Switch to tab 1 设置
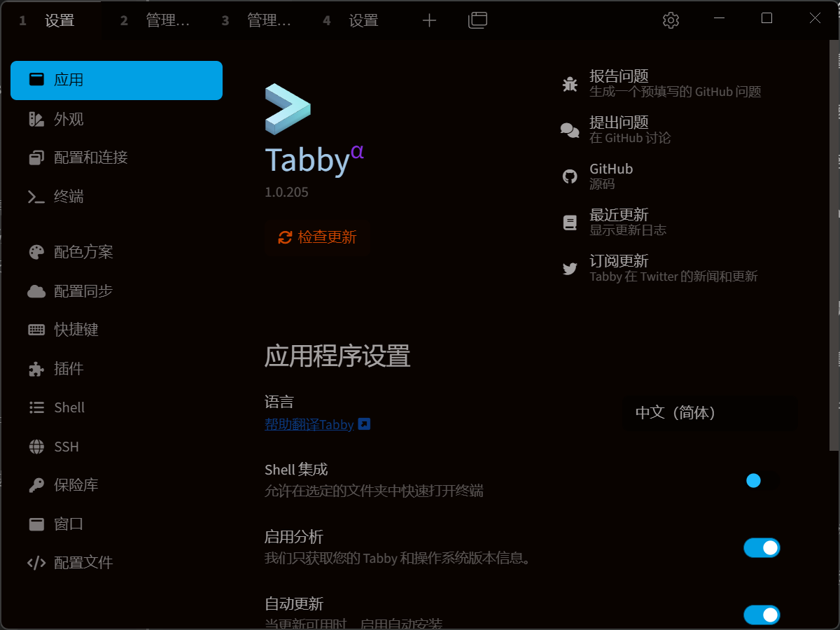 tap(51, 20)
